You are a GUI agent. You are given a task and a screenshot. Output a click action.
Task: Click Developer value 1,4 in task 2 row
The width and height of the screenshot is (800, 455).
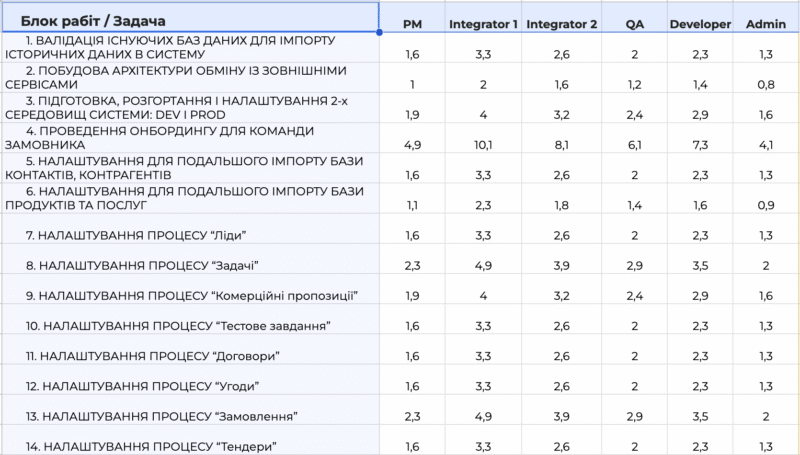(x=700, y=85)
